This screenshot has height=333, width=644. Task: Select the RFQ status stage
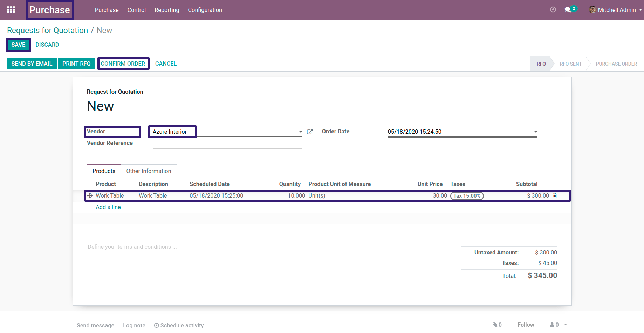tap(541, 64)
